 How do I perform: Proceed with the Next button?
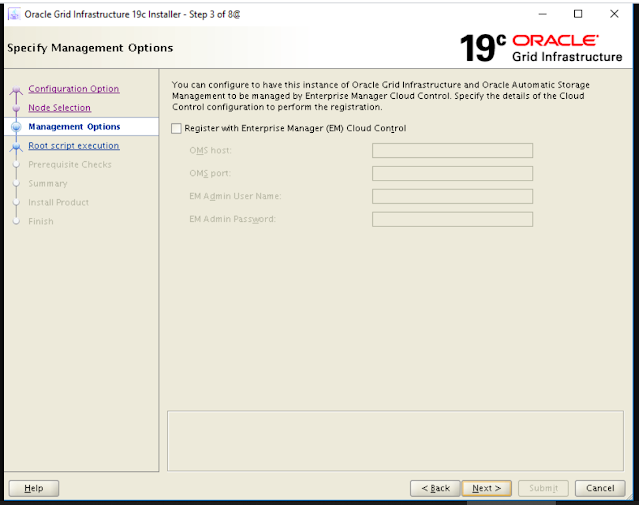[487, 488]
